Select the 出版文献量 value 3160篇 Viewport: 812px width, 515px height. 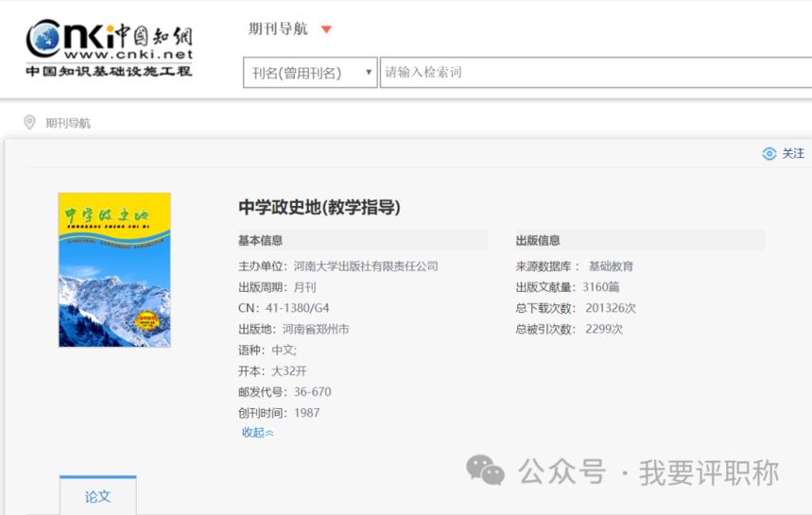pos(601,287)
